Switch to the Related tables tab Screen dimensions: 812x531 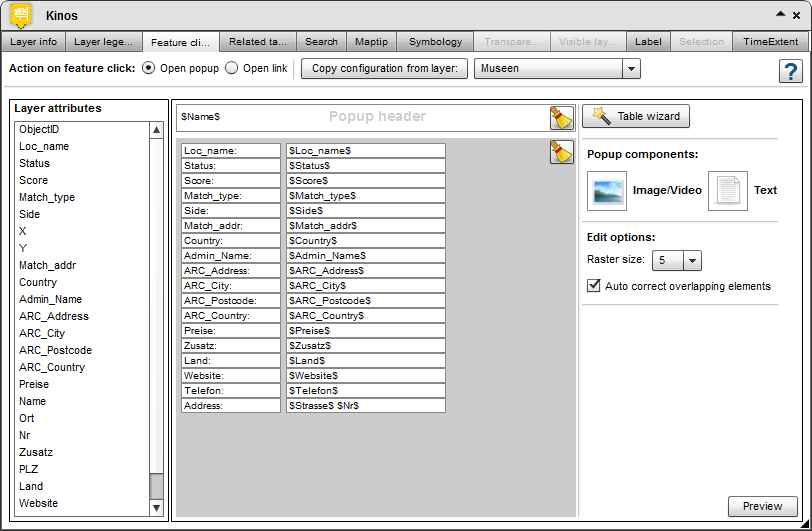[x=258, y=42]
